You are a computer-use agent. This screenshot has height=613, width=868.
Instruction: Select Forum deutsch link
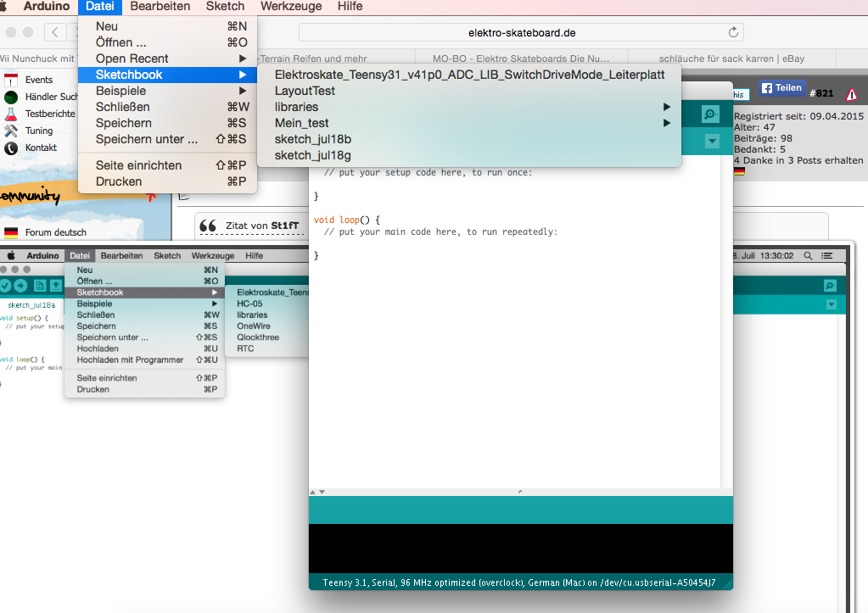tap(56, 232)
